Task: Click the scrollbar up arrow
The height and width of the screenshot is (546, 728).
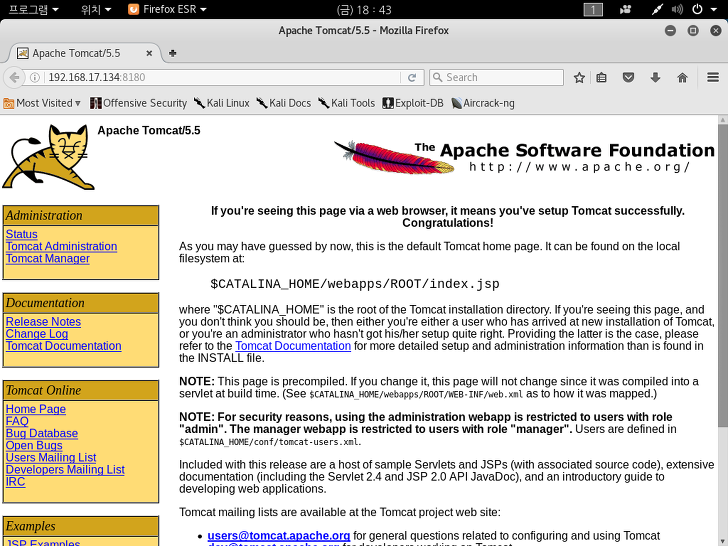Action: click(722, 120)
